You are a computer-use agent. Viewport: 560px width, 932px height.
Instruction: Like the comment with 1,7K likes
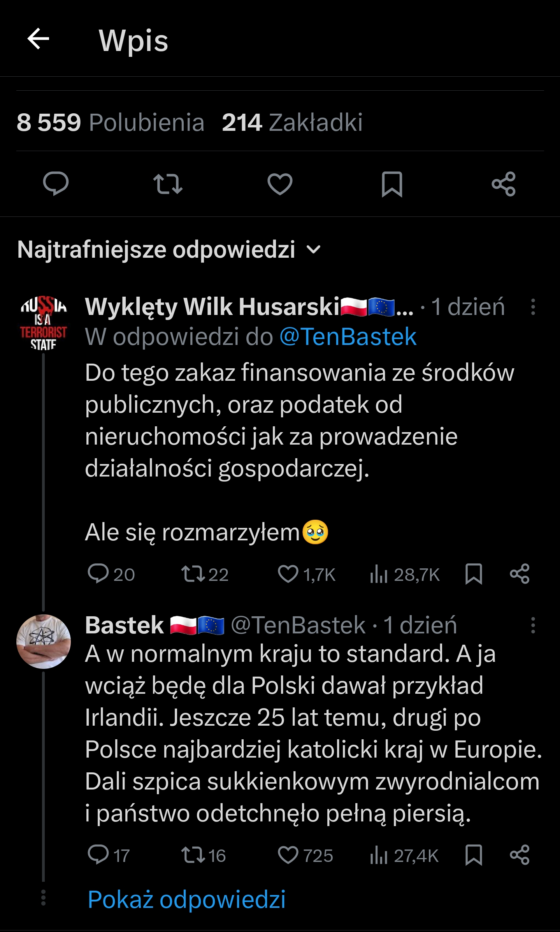[x=288, y=574]
